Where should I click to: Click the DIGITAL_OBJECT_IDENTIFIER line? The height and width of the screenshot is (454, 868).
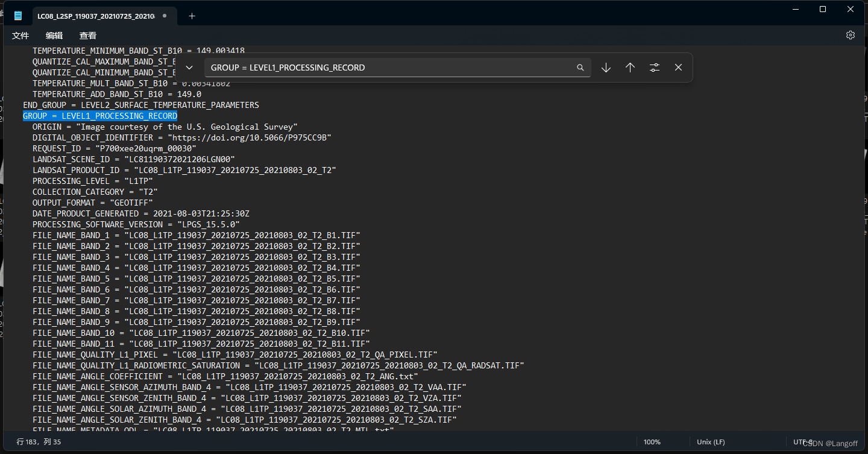click(x=182, y=137)
